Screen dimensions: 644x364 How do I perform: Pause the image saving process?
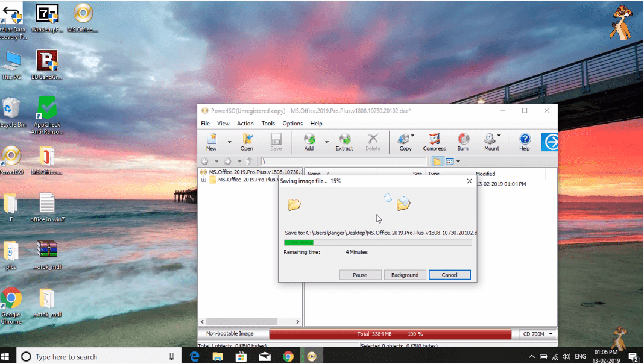(360, 274)
